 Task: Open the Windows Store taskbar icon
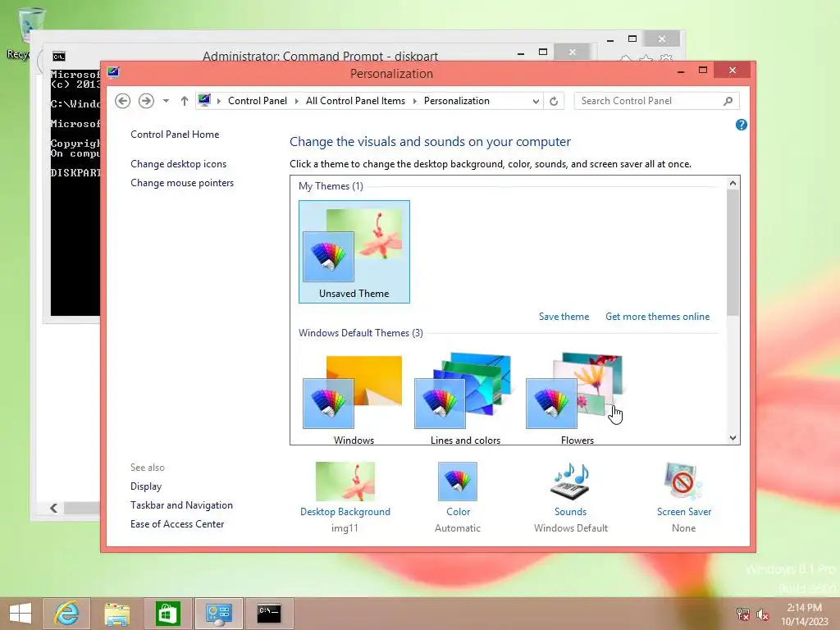[x=167, y=614]
